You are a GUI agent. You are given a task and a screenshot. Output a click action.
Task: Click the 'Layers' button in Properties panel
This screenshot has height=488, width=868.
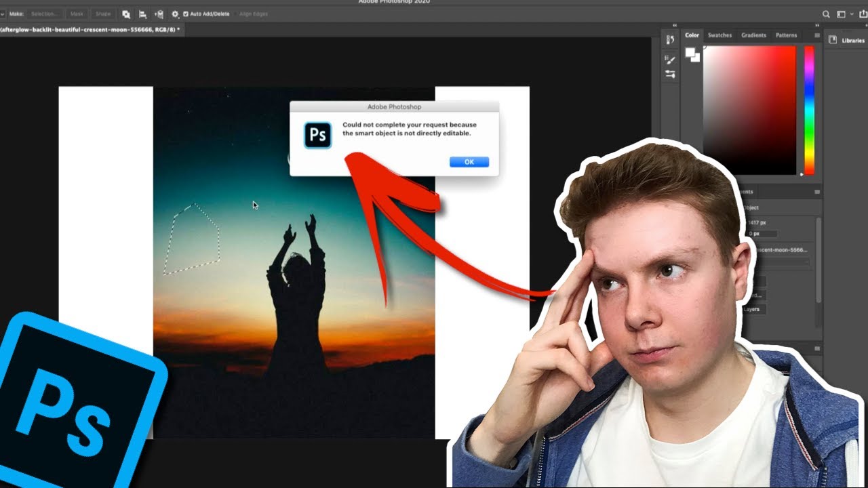tap(753, 309)
